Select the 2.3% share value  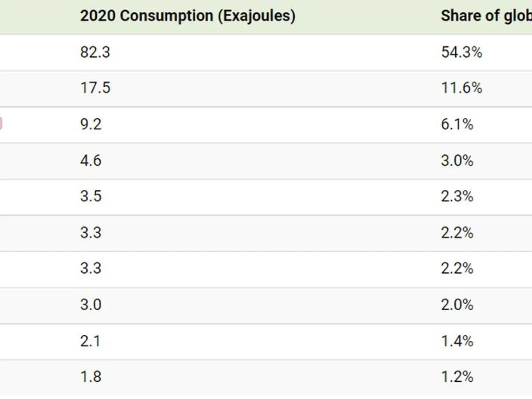[x=457, y=196]
